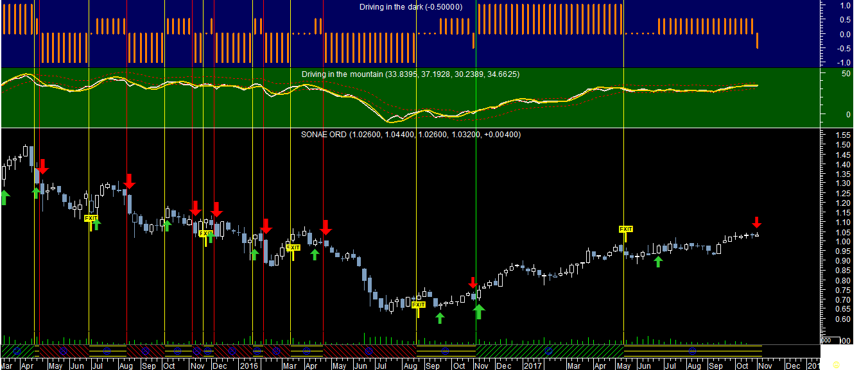
Task: Select the green buy arrow at September 2016
Action: point(440,317)
